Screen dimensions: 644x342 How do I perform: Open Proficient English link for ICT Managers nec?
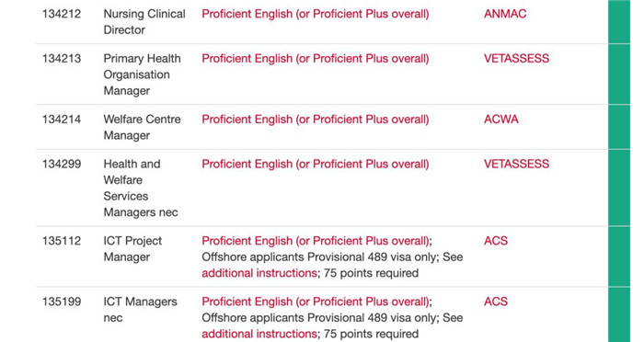315,302
